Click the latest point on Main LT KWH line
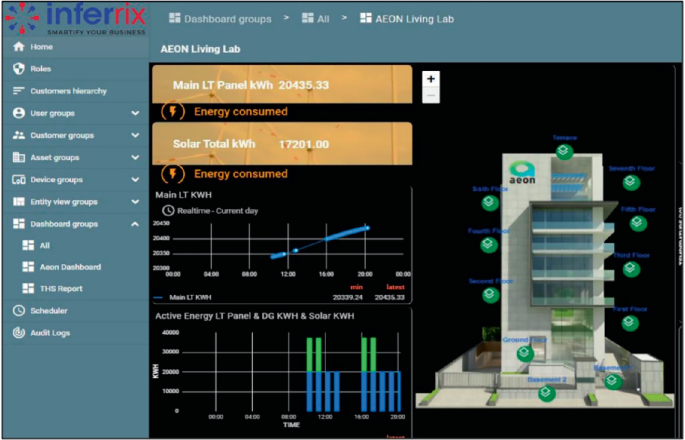Screen dimensions: 685x440 (x=367, y=228)
